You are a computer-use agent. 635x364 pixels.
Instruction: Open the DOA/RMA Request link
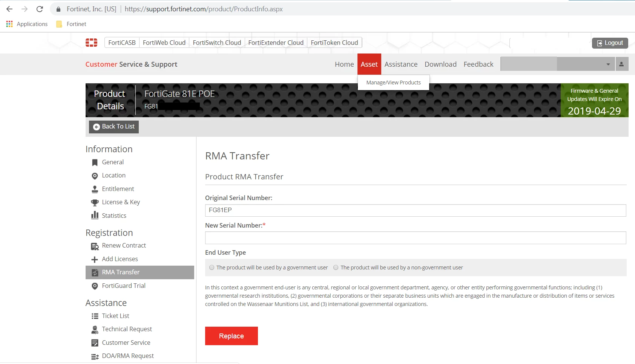pyautogui.click(x=128, y=356)
